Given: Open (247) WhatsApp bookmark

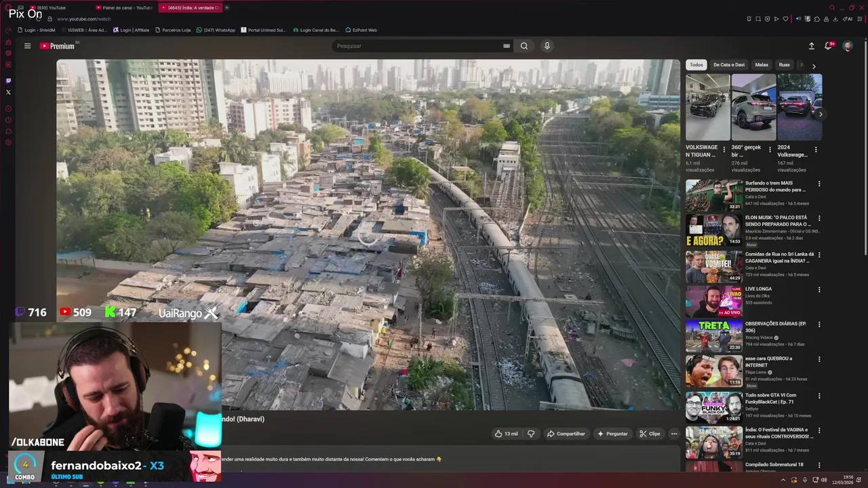Looking at the screenshot, I should tap(216, 30).
